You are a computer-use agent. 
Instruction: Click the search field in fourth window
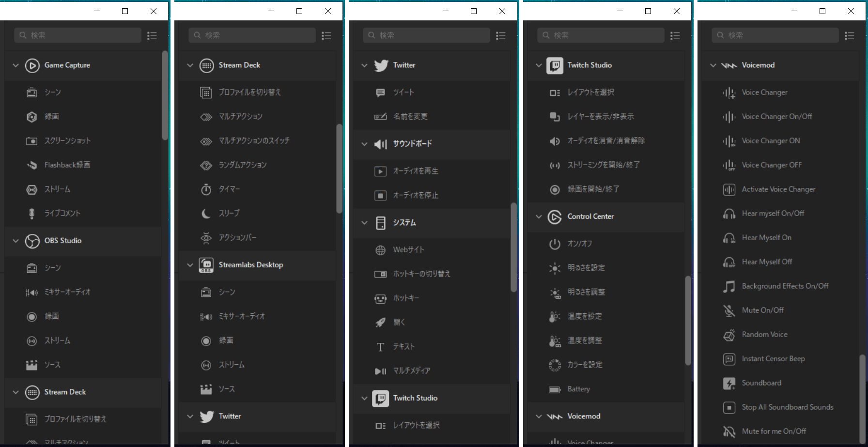[601, 35]
